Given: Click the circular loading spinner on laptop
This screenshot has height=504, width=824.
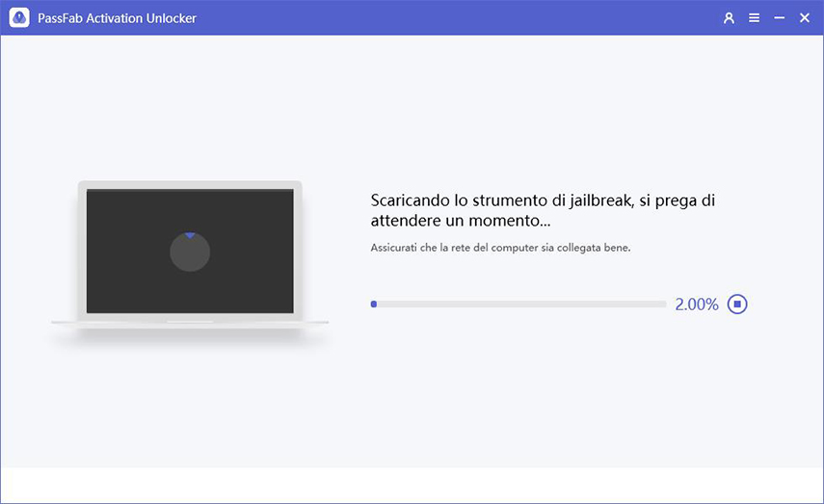Looking at the screenshot, I should (190, 253).
